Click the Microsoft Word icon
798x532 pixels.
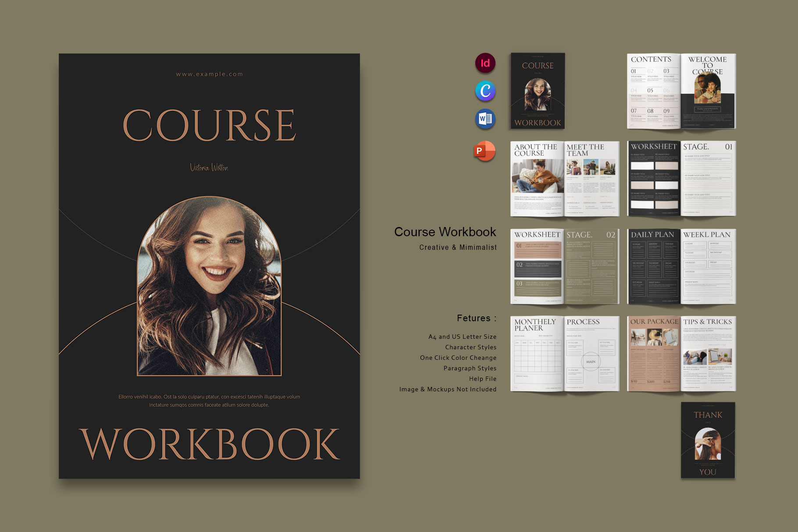485,119
